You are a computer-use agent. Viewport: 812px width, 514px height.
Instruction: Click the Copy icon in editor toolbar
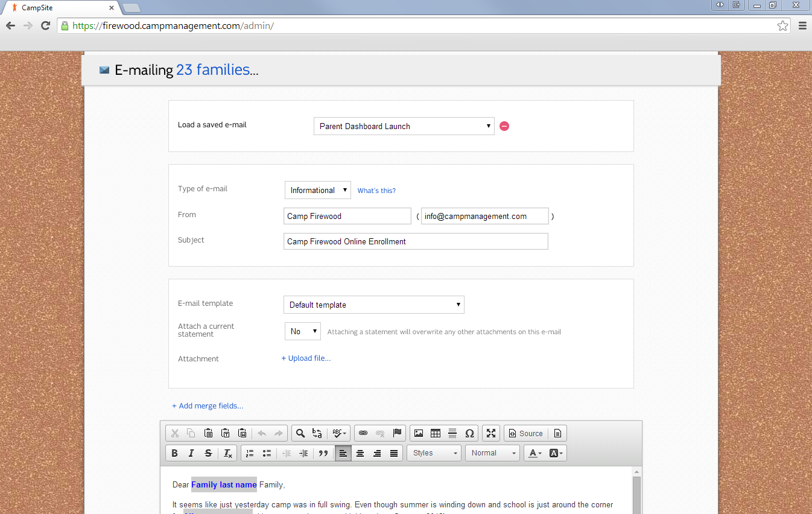click(191, 433)
